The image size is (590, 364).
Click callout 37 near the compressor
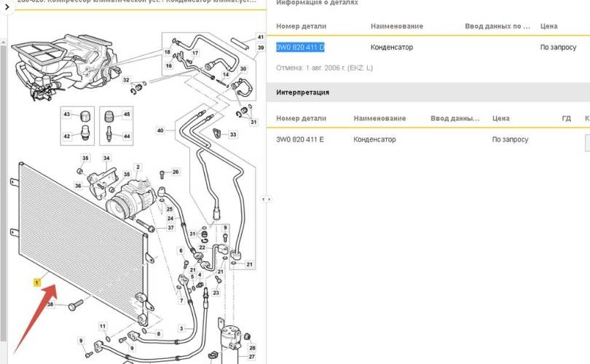170,228
